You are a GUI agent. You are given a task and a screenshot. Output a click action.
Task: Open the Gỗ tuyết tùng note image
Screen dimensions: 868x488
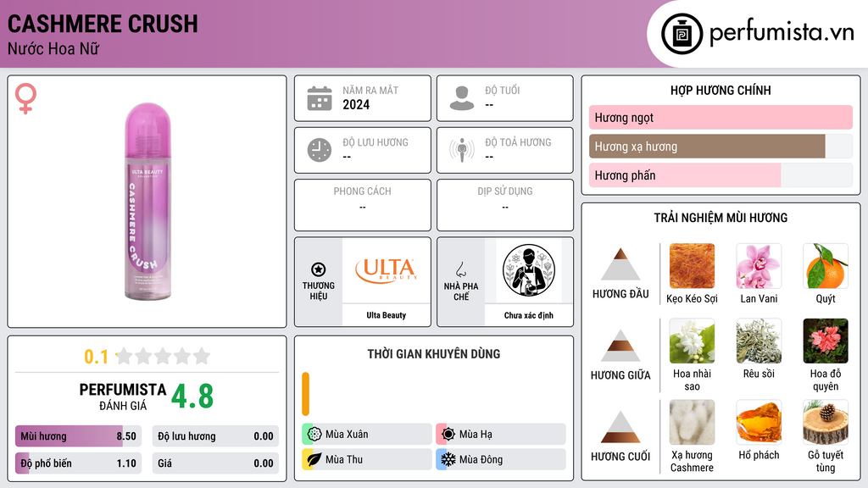point(826,423)
